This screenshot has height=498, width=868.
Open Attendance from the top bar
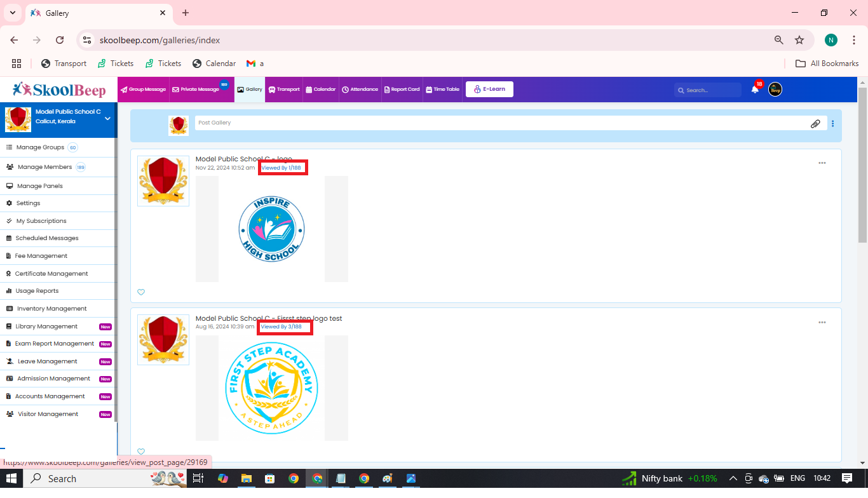360,90
